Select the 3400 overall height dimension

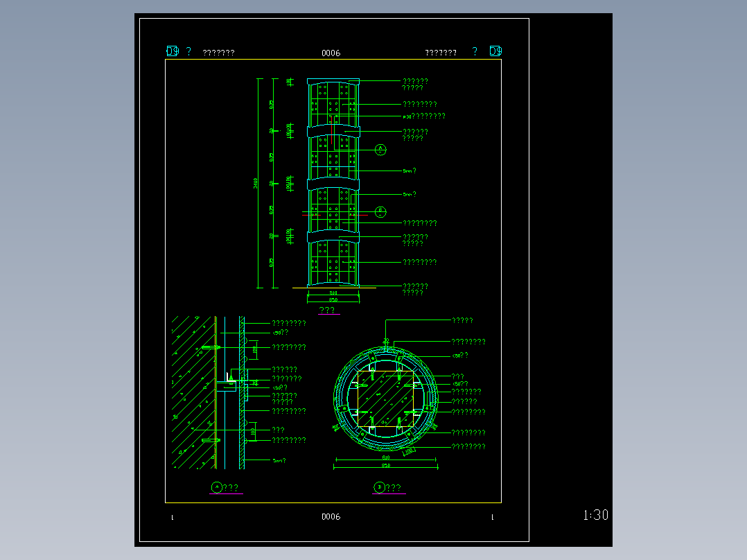pyautogui.click(x=255, y=183)
